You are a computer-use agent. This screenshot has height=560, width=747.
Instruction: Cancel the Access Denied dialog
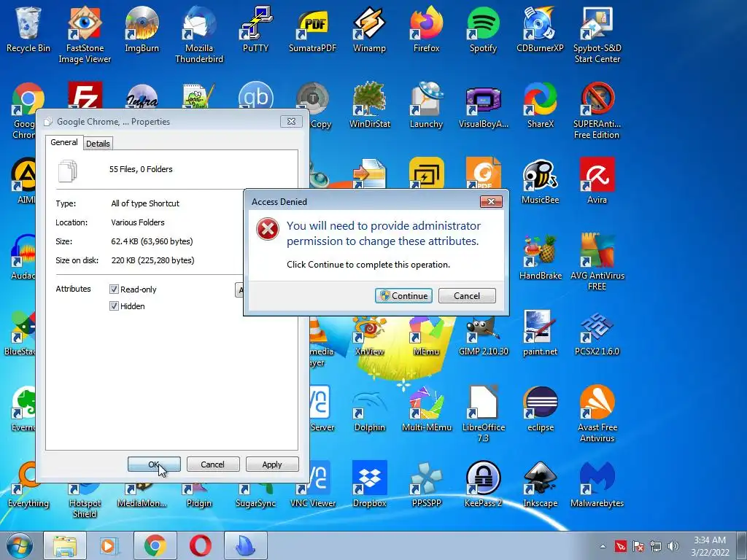[467, 296]
